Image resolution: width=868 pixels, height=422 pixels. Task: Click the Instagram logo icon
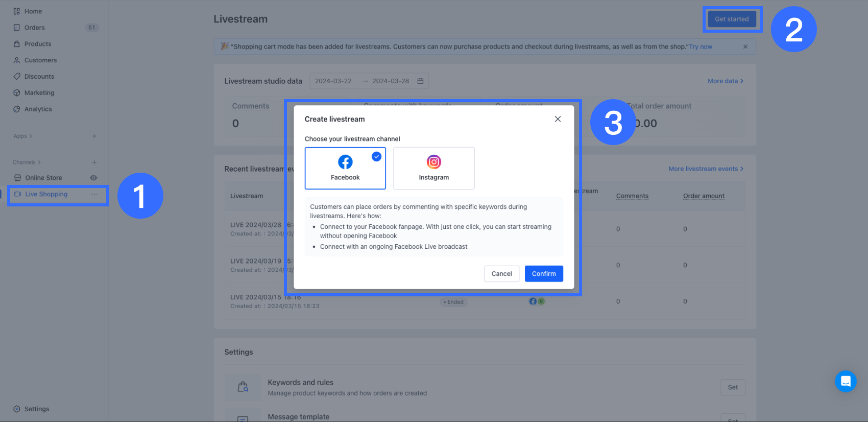[x=434, y=162]
